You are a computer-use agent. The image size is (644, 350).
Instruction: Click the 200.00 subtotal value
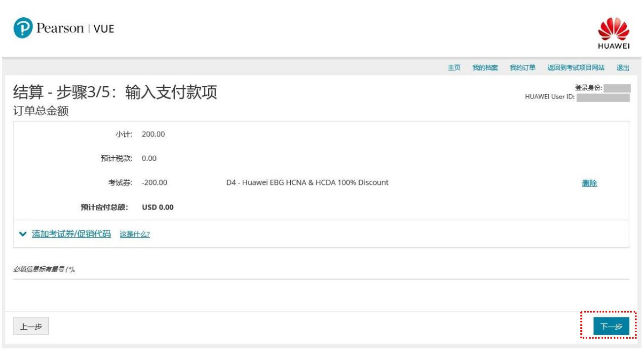point(153,134)
